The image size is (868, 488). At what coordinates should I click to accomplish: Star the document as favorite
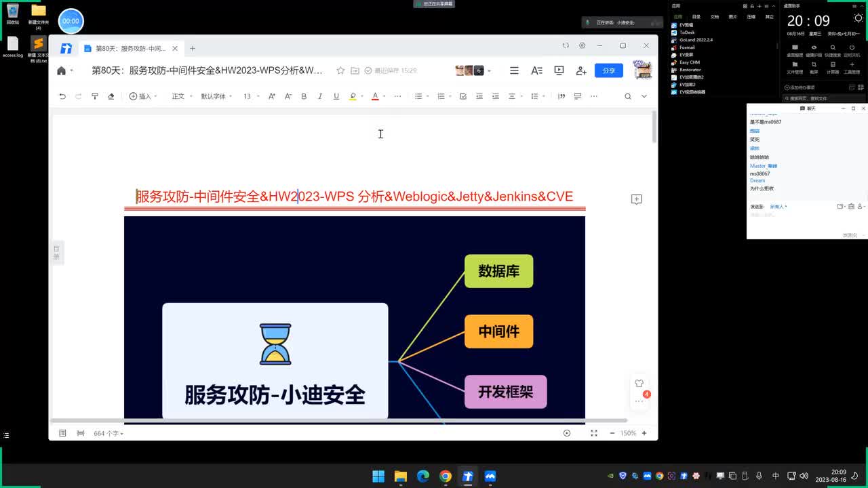click(340, 70)
